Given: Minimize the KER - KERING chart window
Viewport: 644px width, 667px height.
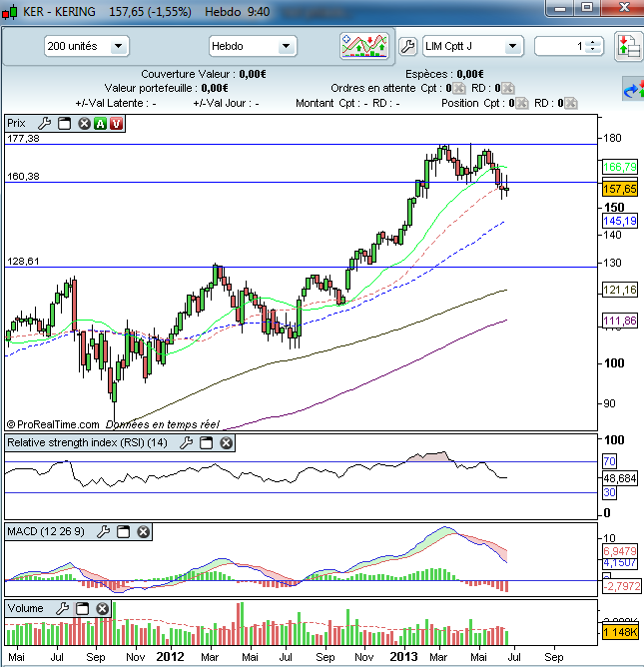Looking at the screenshot, I should click(560, 8).
